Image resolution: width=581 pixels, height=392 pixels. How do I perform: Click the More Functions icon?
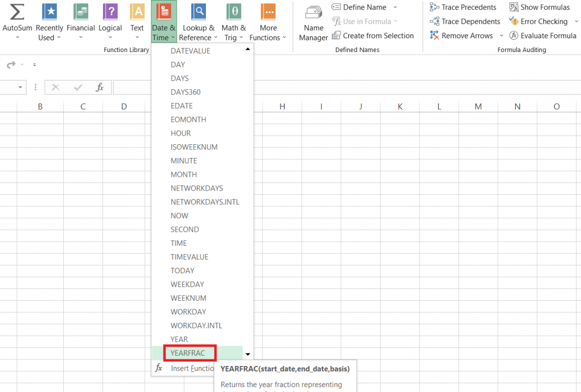pos(268,12)
